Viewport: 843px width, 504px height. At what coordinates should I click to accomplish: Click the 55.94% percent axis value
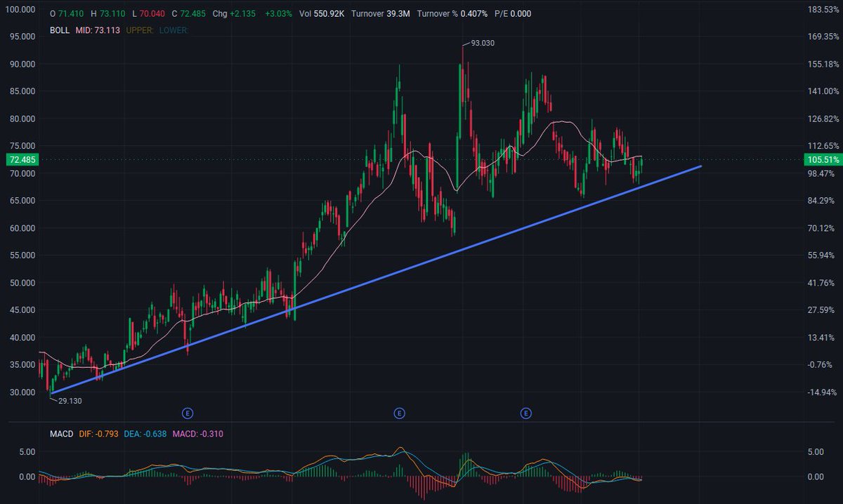[x=823, y=256]
